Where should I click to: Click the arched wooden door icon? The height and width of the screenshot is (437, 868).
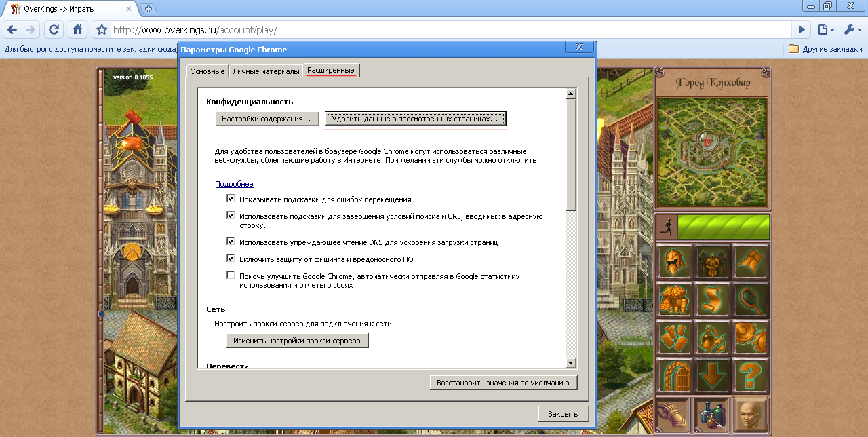click(x=674, y=375)
